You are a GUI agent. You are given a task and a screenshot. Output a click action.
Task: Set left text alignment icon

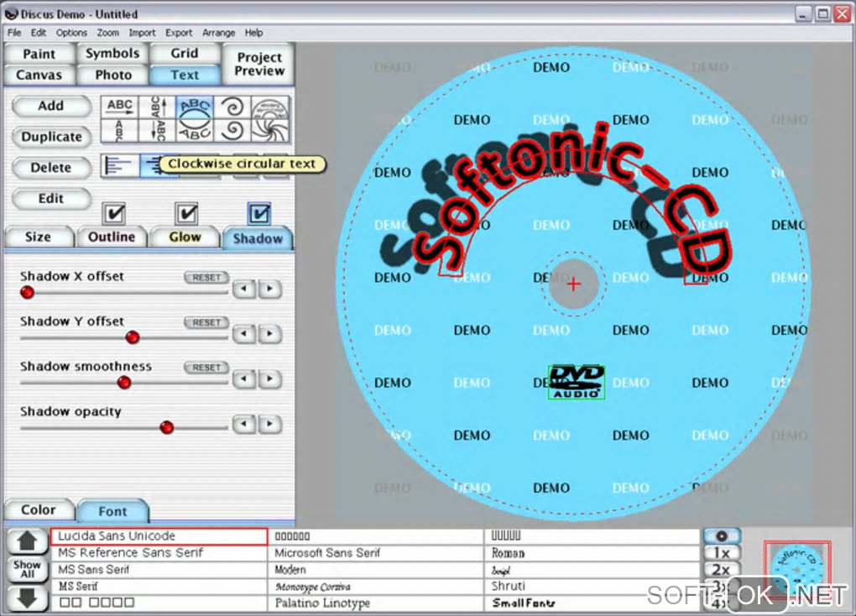[x=119, y=165]
